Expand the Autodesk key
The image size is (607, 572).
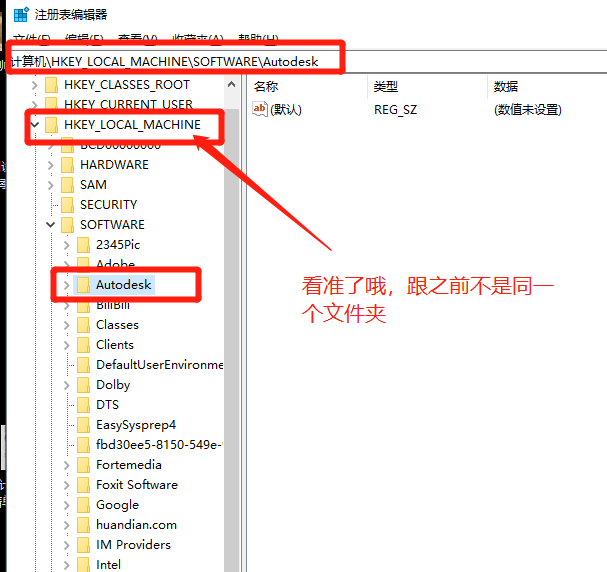pos(67,285)
